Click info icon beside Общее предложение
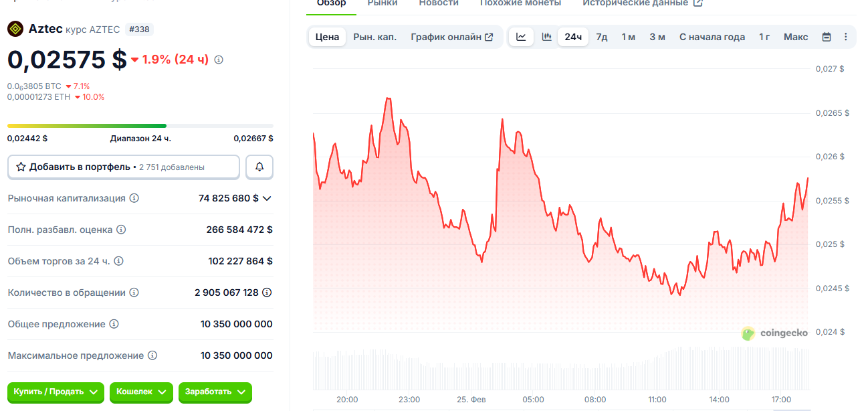 click(x=114, y=324)
